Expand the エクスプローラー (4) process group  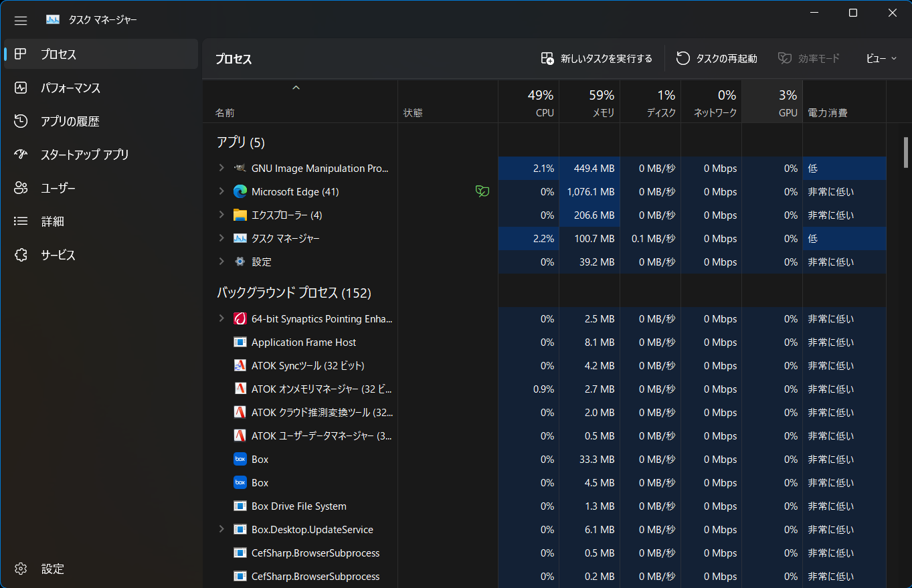tap(221, 215)
